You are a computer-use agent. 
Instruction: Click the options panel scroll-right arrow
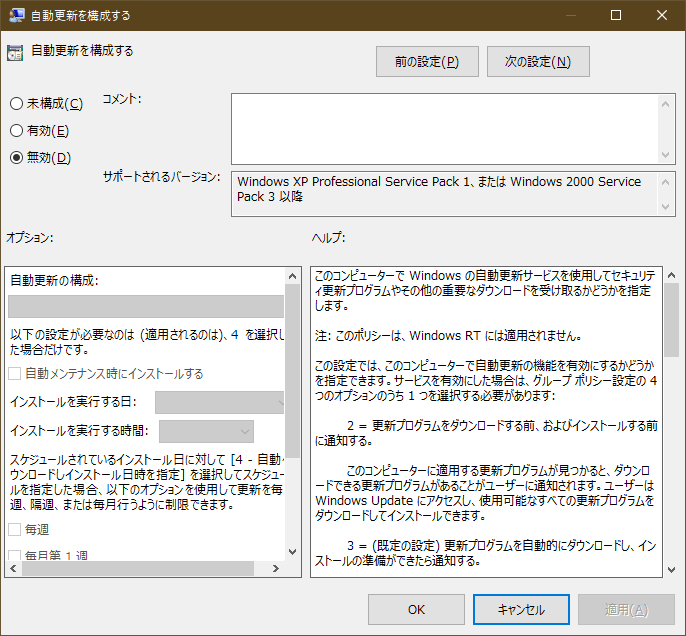tap(276, 568)
